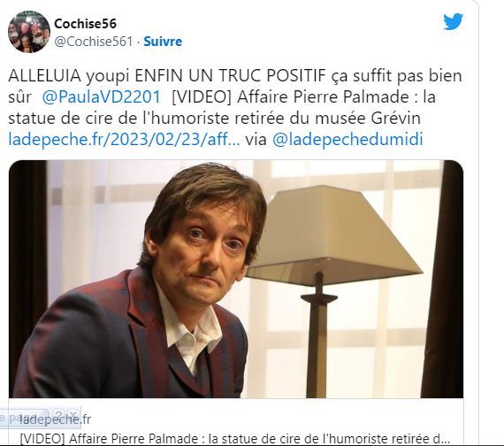Click the tweet text ALLELUIA youpi

pyautogui.click(x=69, y=76)
